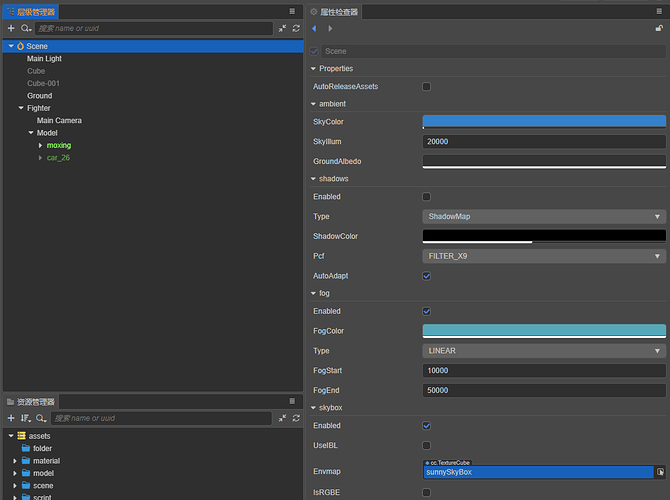670x500 pixels.
Task: Uncheck the AutoAdapt checkbox
Action: [426, 276]
